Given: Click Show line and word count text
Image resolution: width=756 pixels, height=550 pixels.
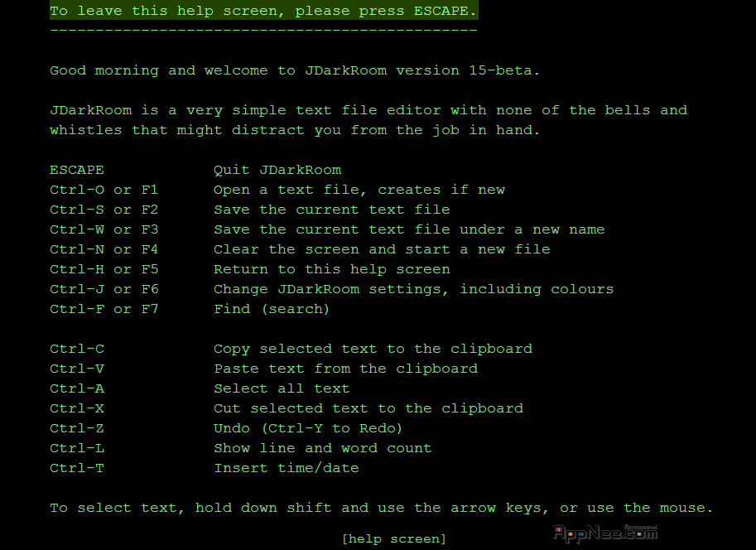Looking at the screenshot, I should point(323,448).
